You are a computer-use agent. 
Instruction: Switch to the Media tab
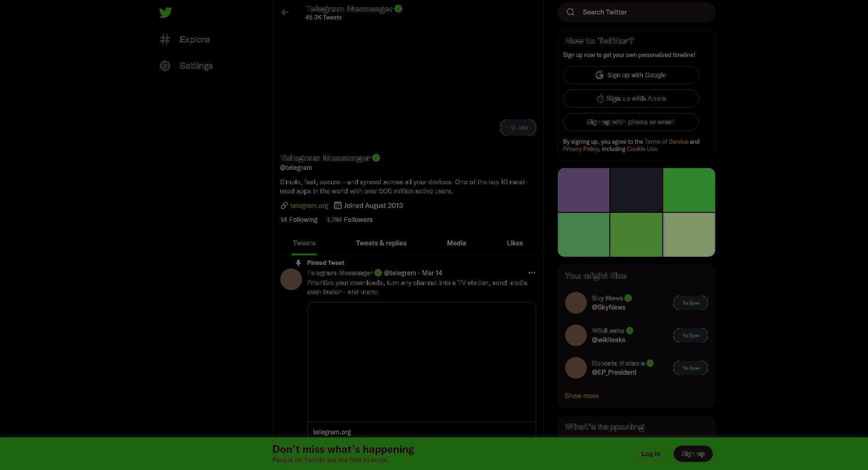tap(457, 243)
